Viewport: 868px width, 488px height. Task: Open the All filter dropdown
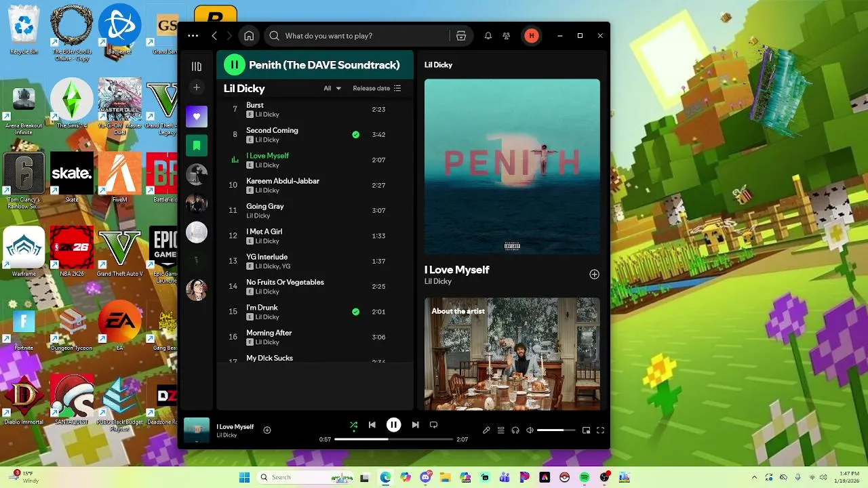pos(332,88)
